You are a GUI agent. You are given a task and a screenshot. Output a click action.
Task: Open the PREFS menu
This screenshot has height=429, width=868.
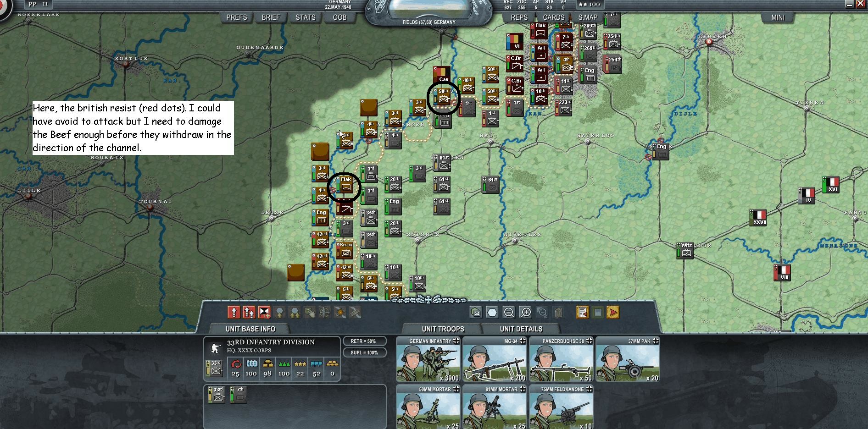pos(237,17)
